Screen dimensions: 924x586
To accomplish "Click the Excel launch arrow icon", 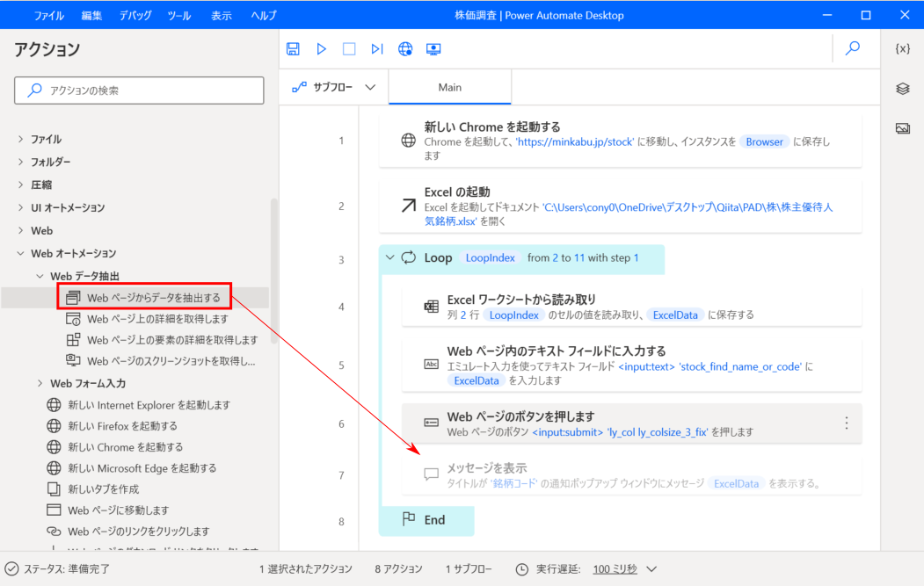I will (409, 206).
